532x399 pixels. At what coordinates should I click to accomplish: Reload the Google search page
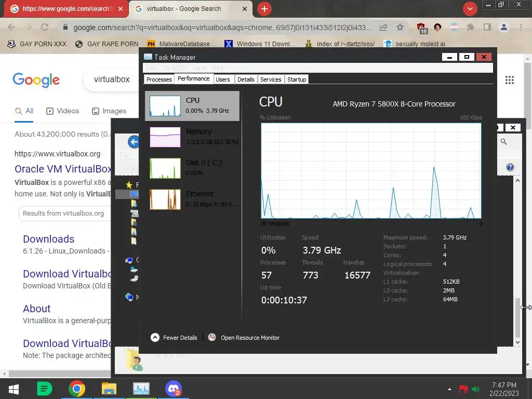(x=45, y=27)
